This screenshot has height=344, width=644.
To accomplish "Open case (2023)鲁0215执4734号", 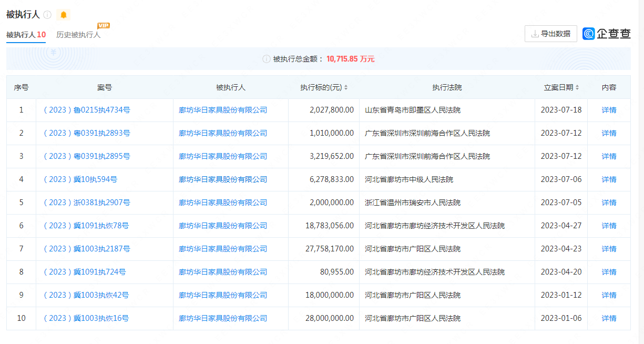I will click(x=87, y=110).
